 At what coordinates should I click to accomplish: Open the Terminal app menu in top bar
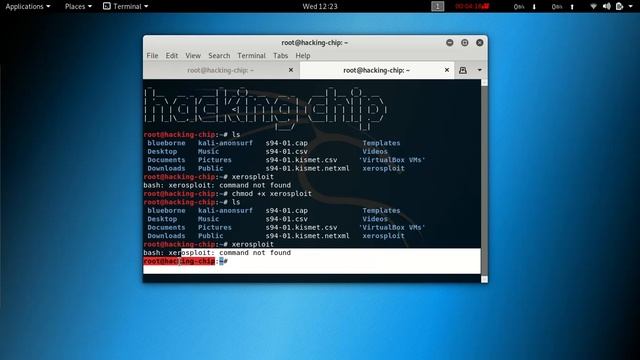click(125, 6)
